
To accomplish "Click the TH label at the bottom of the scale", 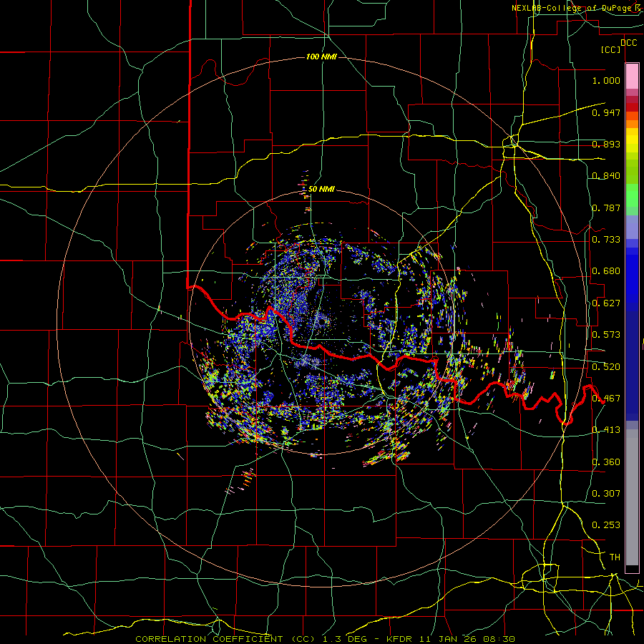I will [615, 557].
